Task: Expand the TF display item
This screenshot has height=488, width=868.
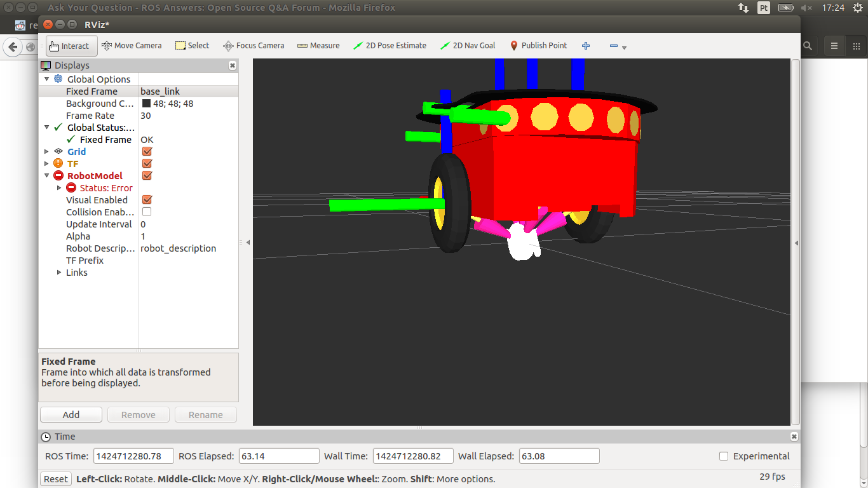Action: click(46, 163)
